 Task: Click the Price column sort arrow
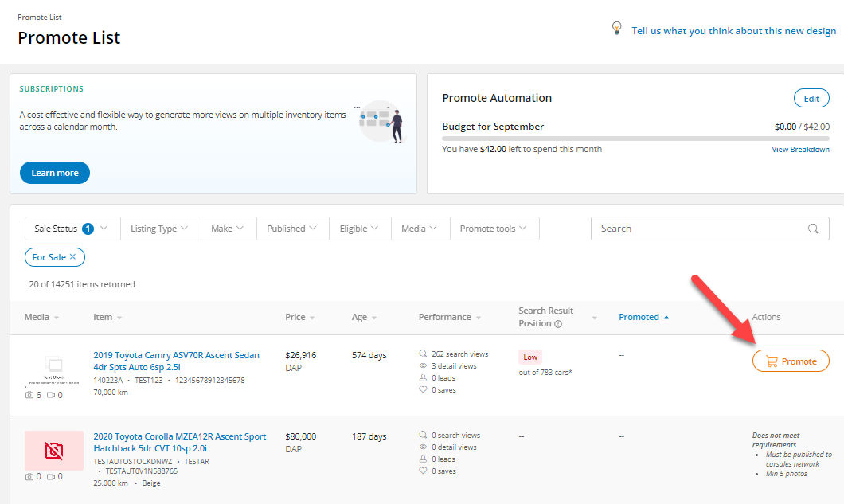click(x=313, y=318)
